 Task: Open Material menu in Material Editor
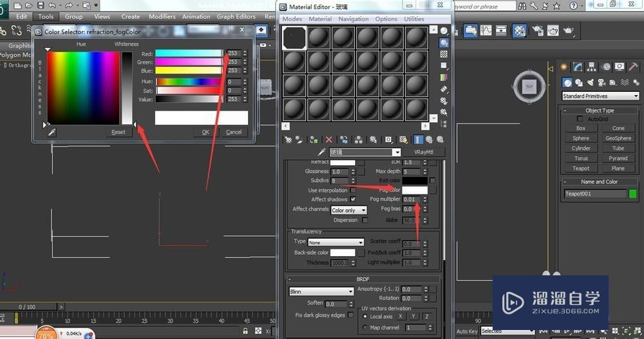coord(320,19)
